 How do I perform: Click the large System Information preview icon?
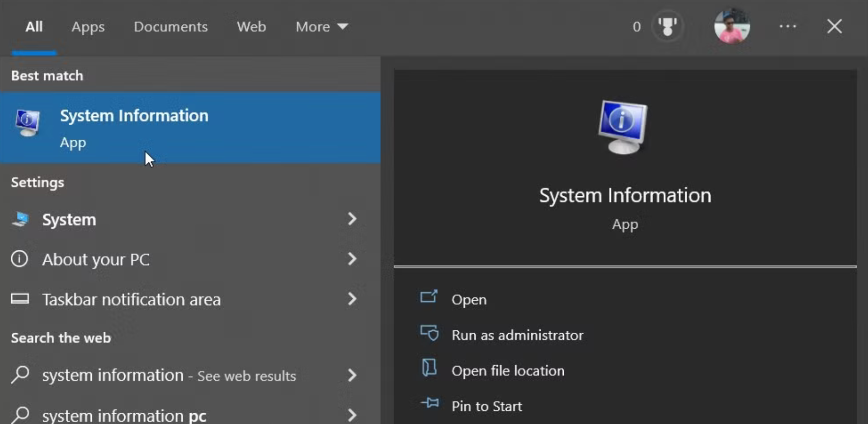coord(623,127)
